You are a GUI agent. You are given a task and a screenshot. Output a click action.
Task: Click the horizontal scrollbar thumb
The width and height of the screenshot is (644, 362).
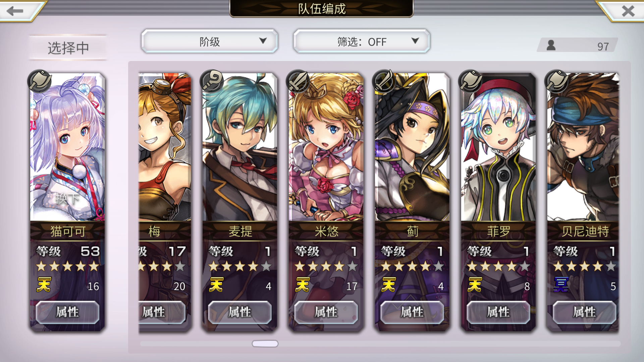265,344
